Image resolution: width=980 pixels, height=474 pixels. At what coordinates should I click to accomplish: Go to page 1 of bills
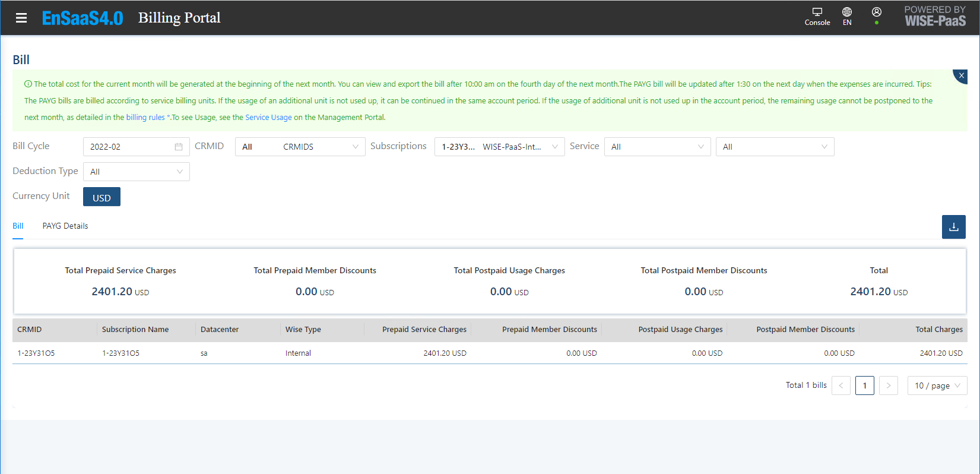865,385
